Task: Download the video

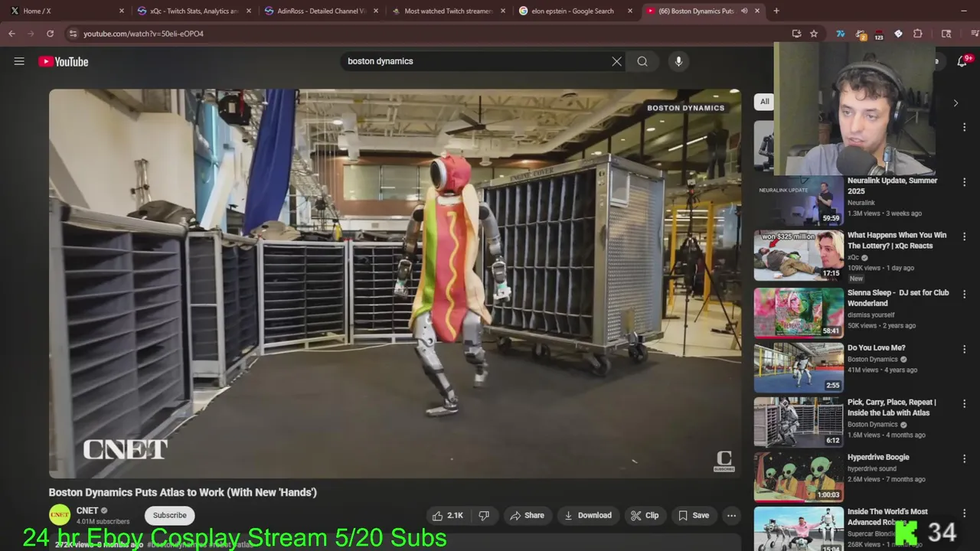Action: [x=588, y=516]
